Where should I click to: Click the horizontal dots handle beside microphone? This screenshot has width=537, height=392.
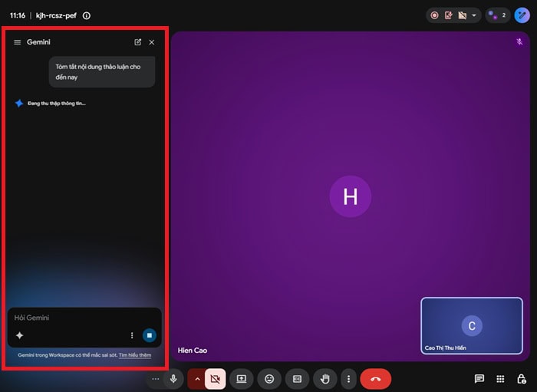[156, 379]
